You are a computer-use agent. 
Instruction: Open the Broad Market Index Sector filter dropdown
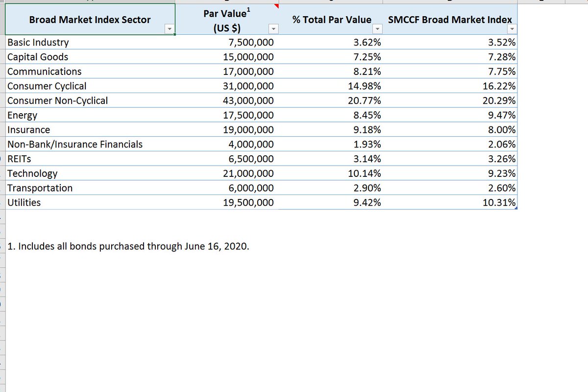click(170, 29)
